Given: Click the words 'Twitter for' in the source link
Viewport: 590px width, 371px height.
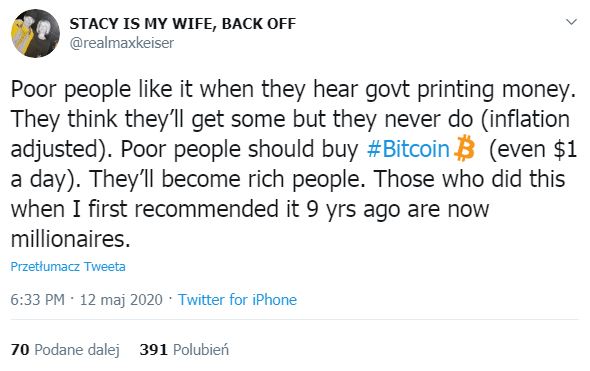Looking at the screenshot, I should [x=213, y=300].
